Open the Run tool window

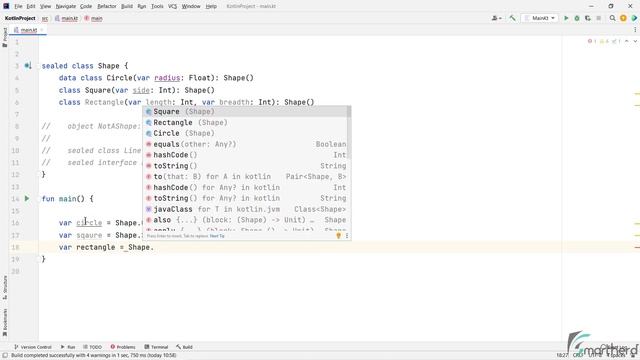pos(68,347)
